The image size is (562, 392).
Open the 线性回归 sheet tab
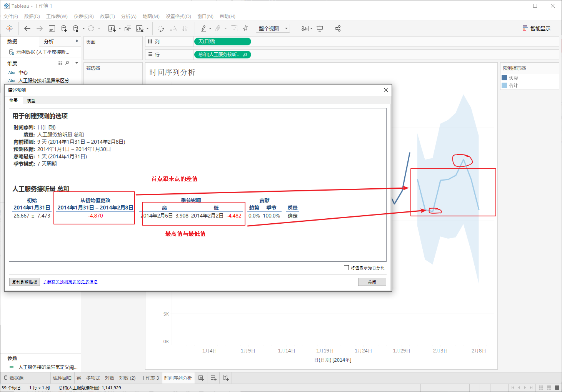(62, 378)
